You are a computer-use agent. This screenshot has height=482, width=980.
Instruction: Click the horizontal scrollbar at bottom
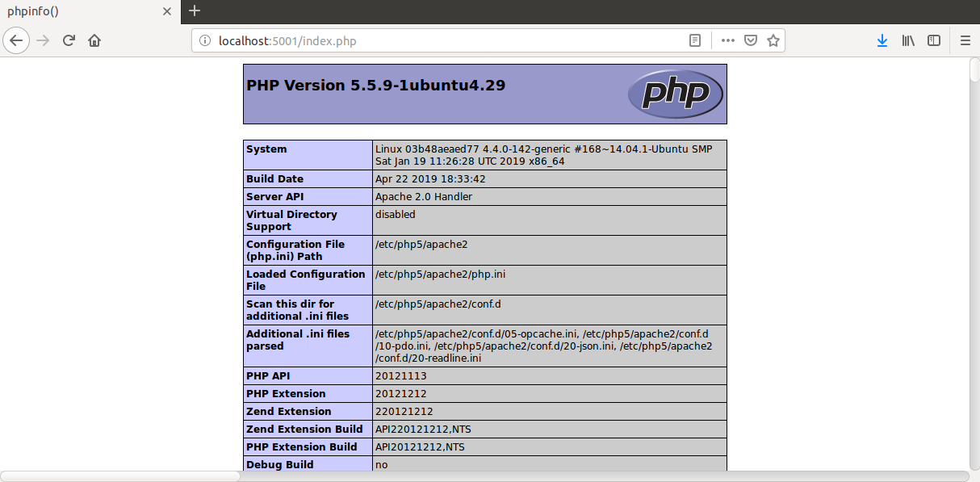pyautogui.click(x=121, y=476)
